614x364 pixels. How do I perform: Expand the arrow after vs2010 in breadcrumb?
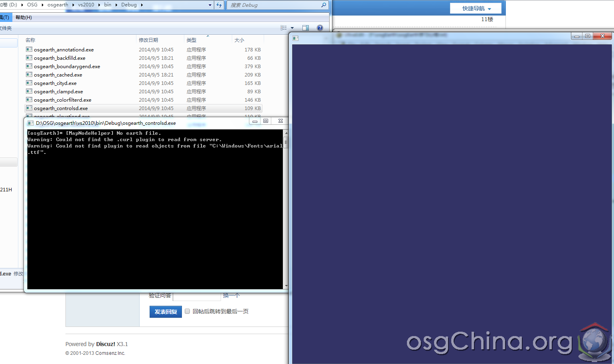(x=99, y=5)
